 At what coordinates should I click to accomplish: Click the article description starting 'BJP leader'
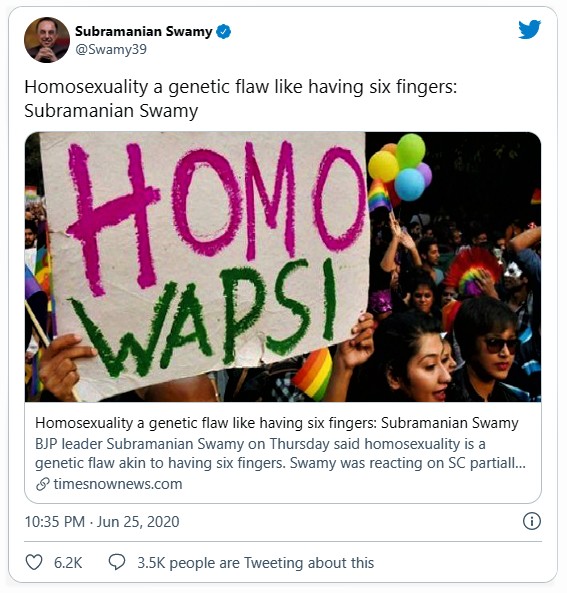[x=280, y=453]
